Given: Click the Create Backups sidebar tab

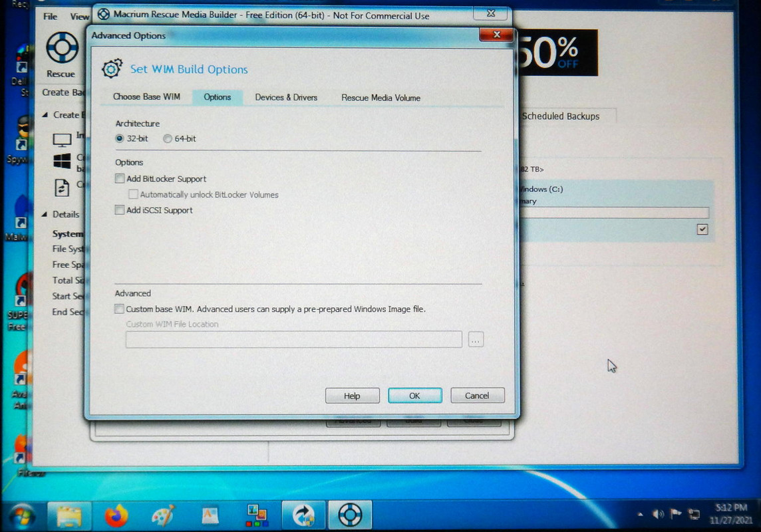Looking at the screenshot, I should (x=63, y=92).
